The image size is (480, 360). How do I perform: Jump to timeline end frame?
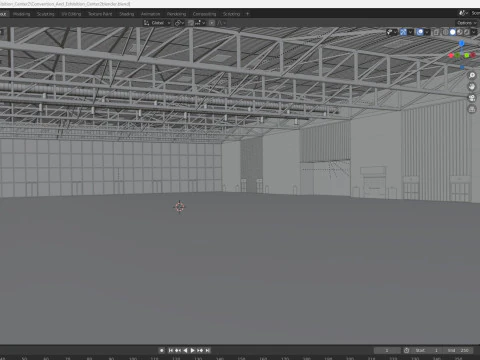pos(207,350)
